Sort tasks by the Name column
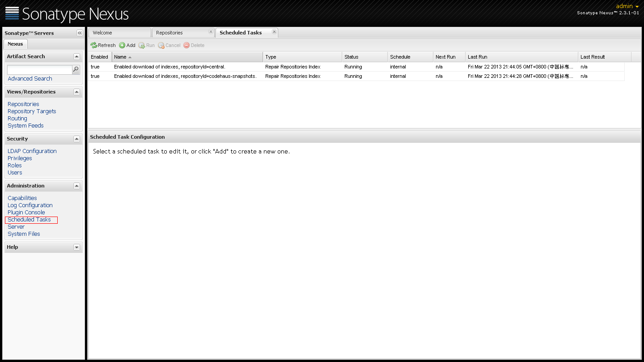Viewport: 644px width, 362px height. (187, 57)
